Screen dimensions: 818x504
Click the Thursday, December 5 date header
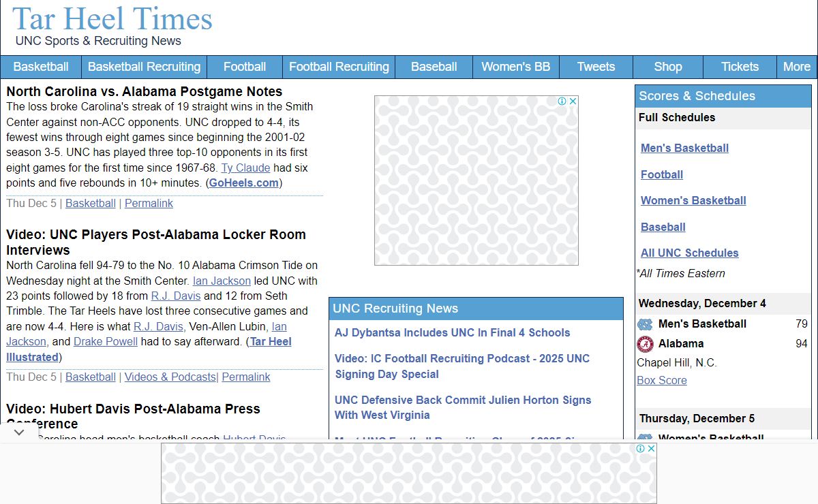(x=723, y=418)
